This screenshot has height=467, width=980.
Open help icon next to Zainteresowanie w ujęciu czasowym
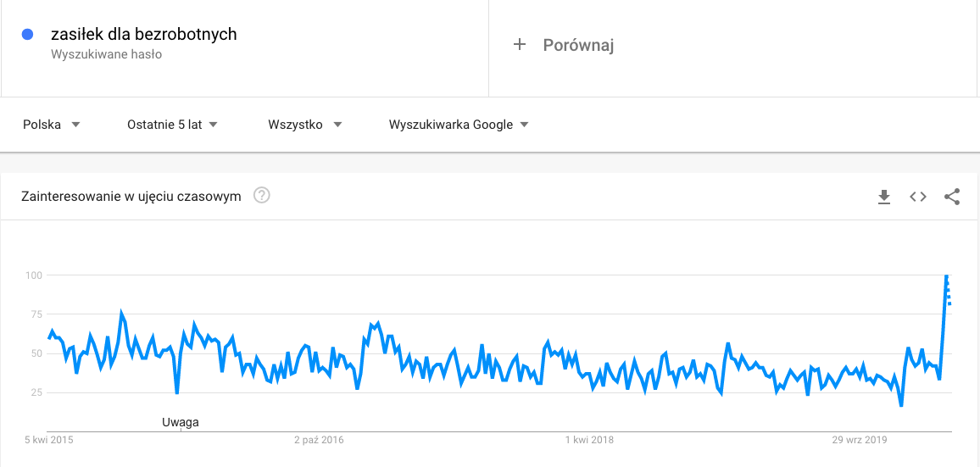pyautogui.click(x=261, y=196)
